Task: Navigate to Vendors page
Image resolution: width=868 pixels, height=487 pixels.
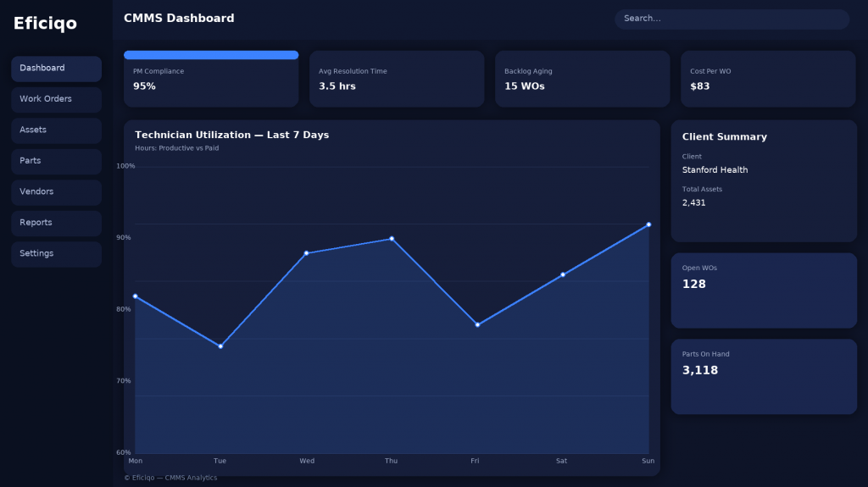Action: click(56, 192)
